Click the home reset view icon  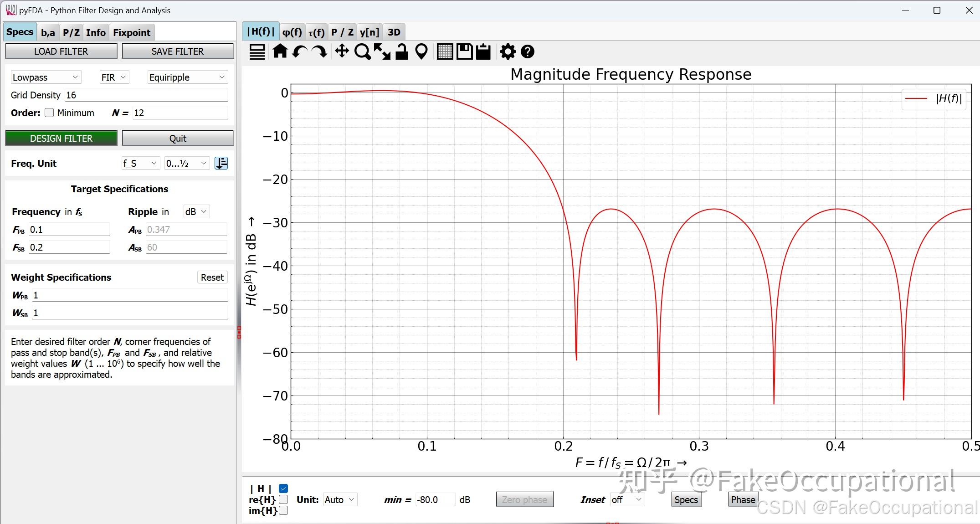[x=280, y=51]
